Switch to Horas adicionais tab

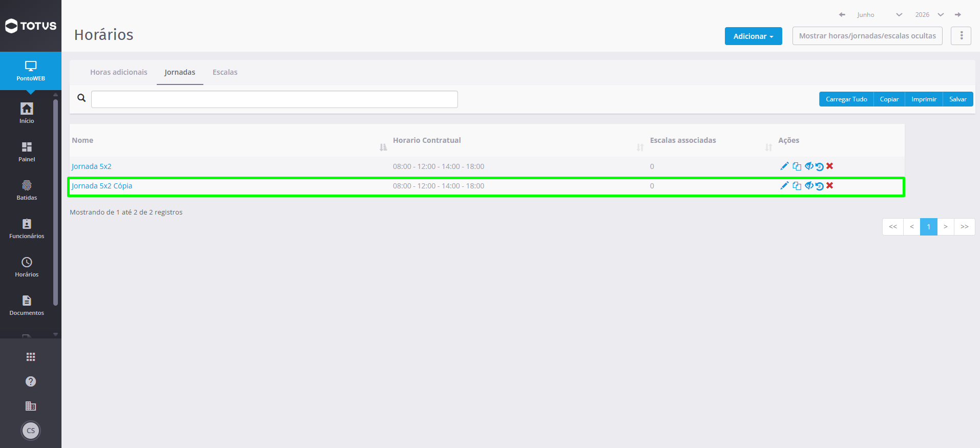click(x=119, y=72)
